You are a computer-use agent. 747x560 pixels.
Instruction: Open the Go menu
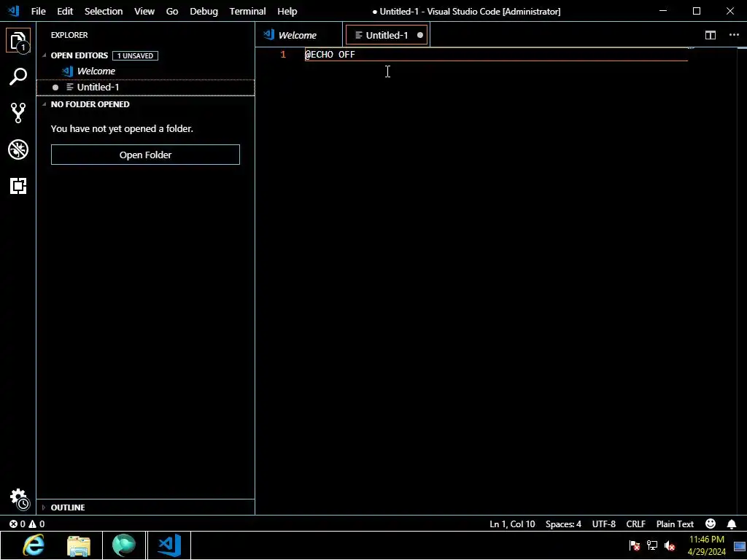click(172, 11)
